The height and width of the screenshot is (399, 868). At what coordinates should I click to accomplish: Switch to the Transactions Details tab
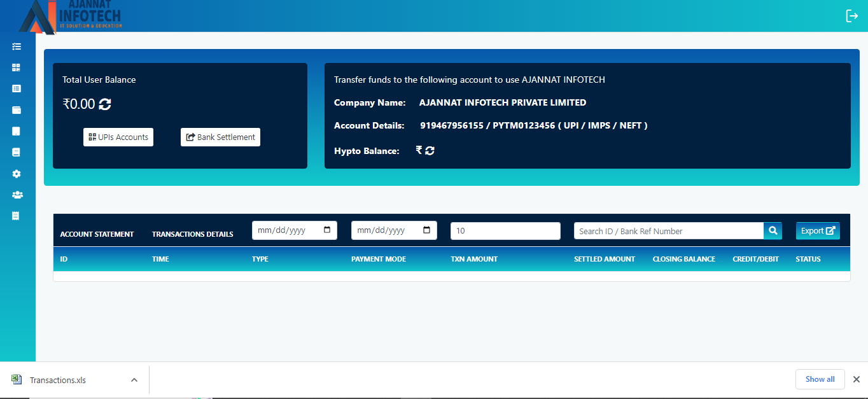click(192, 234)
